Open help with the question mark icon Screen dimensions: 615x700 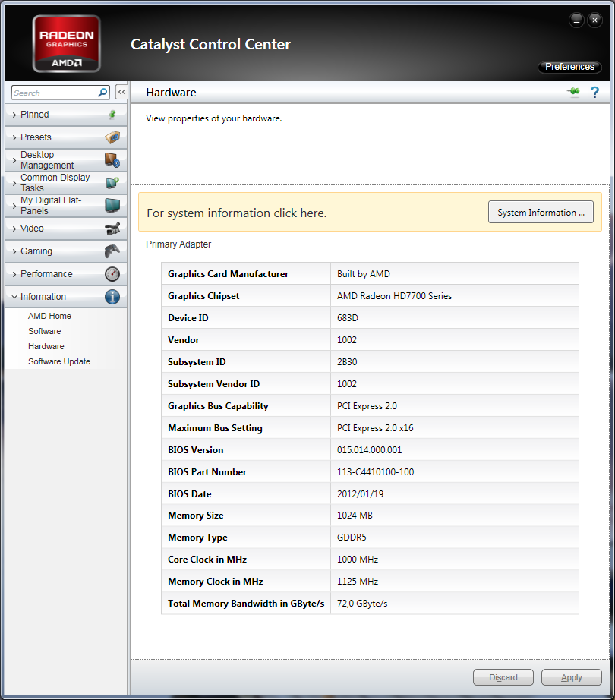(x=594, y=92)
